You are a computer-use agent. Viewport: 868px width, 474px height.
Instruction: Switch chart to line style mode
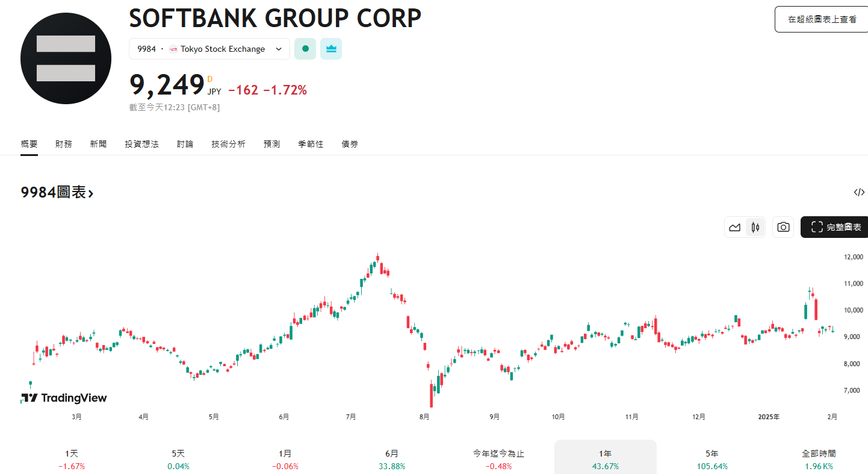pyautogui.click(x=735, y=227)
